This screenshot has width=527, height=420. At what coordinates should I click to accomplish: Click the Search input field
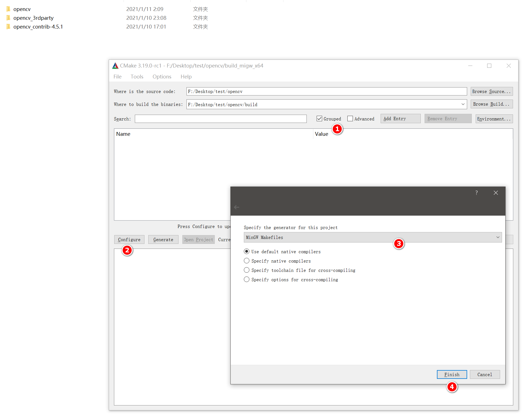[221, 119]
